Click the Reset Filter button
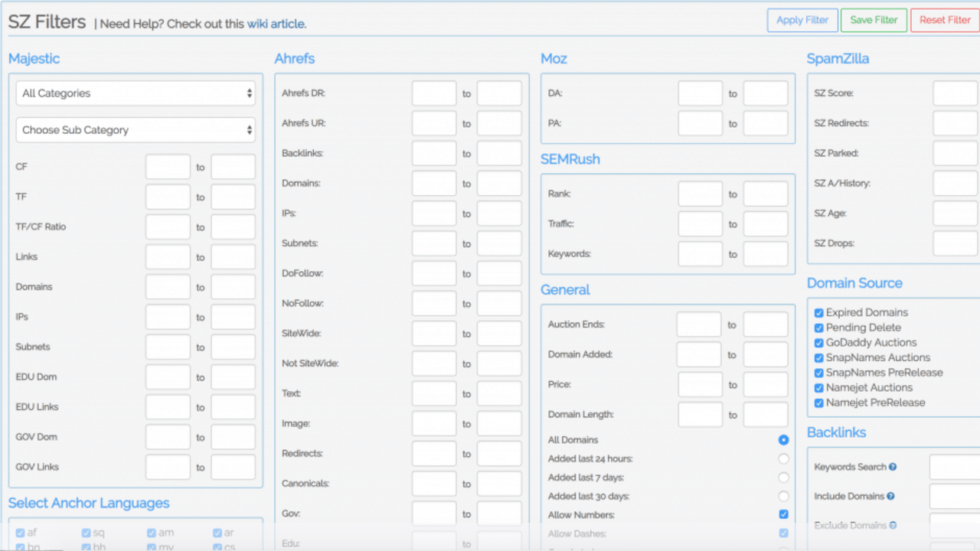Image resolution: width=980 pixels, height=551 pixels. point(945,21)
